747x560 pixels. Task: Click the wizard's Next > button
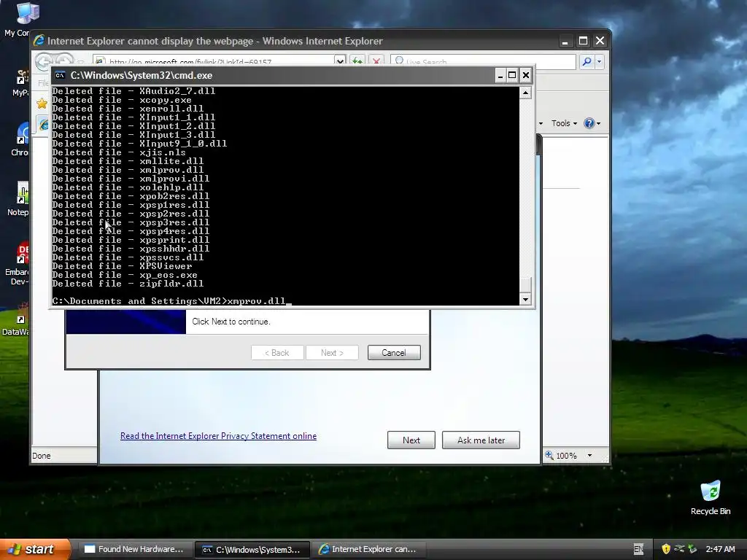click(332, 353)
